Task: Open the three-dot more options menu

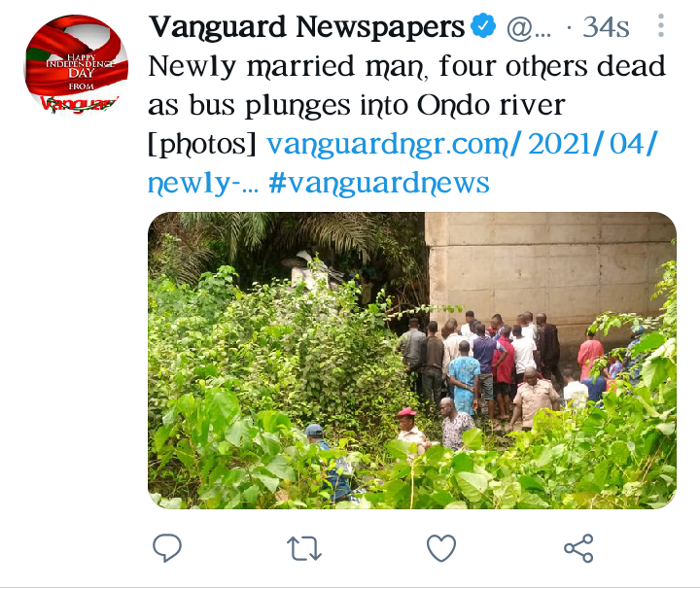Action: click(x=661, y=25)
